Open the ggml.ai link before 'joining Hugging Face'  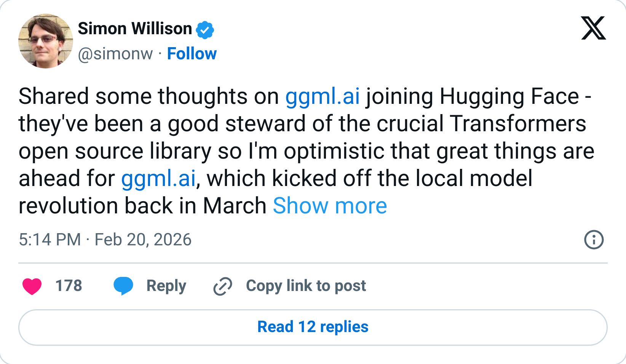tap(323, 96)
